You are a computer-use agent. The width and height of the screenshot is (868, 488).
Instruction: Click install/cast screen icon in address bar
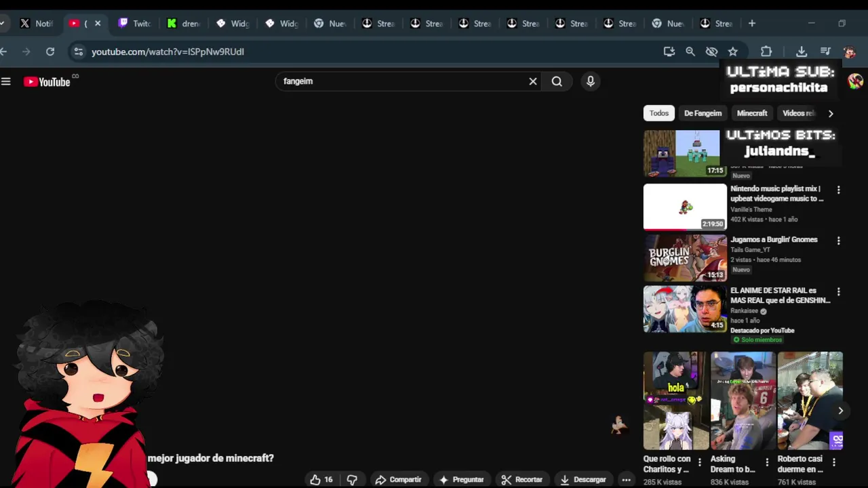669,52
